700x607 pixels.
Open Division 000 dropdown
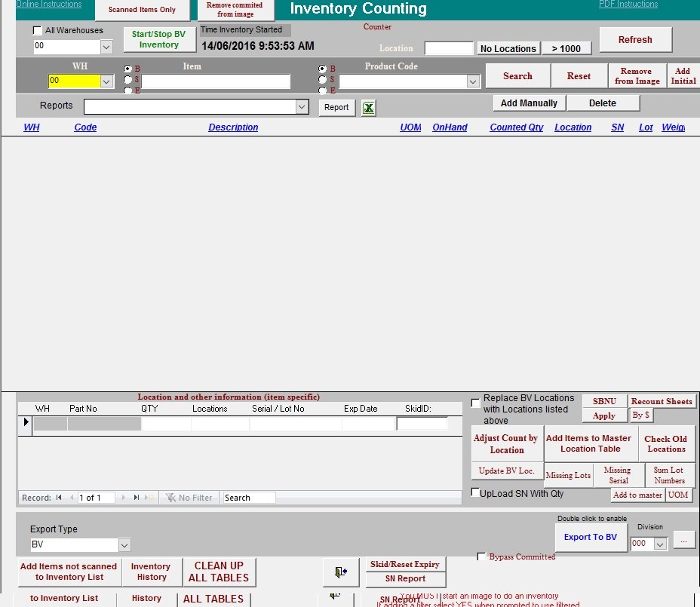(x=660, y=544)
